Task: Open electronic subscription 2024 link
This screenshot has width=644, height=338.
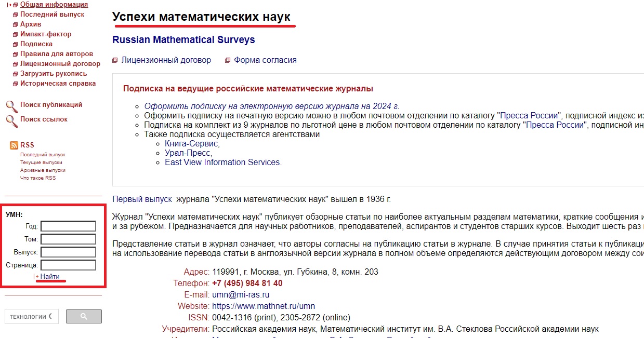Action: (x=272, y=106)
